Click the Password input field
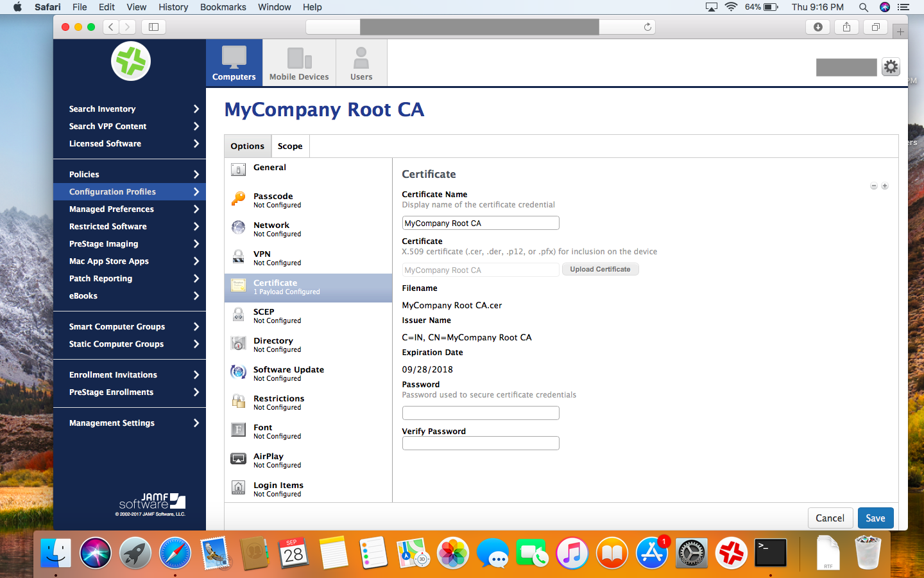The image size is (924, 578). 481,413
